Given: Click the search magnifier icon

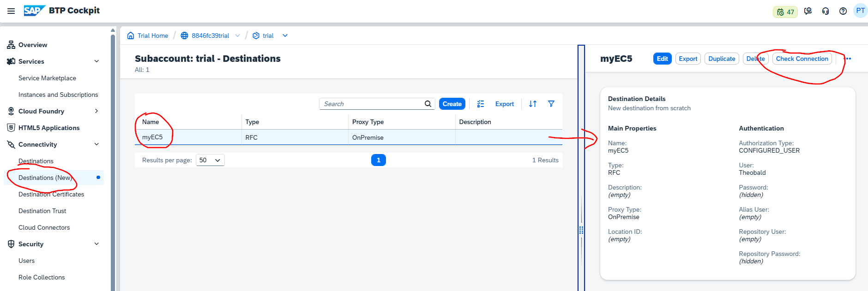Looking at the screenshot, I should click(428, 104).
